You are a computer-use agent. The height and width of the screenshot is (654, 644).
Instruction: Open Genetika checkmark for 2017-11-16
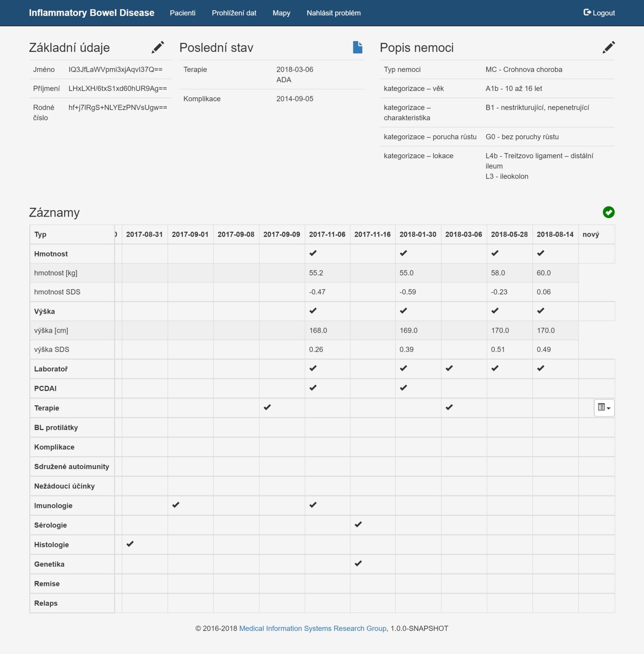pyautogui.click(x=358, y=564)
